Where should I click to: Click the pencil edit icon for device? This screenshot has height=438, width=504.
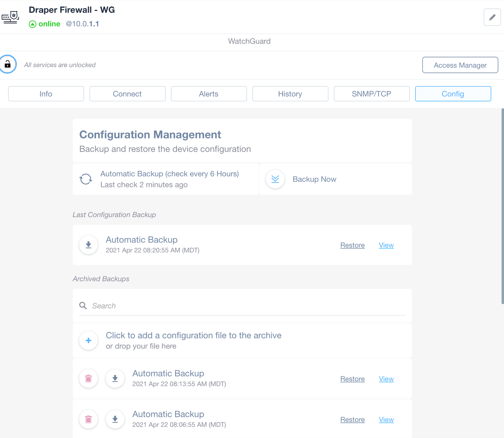492,17
